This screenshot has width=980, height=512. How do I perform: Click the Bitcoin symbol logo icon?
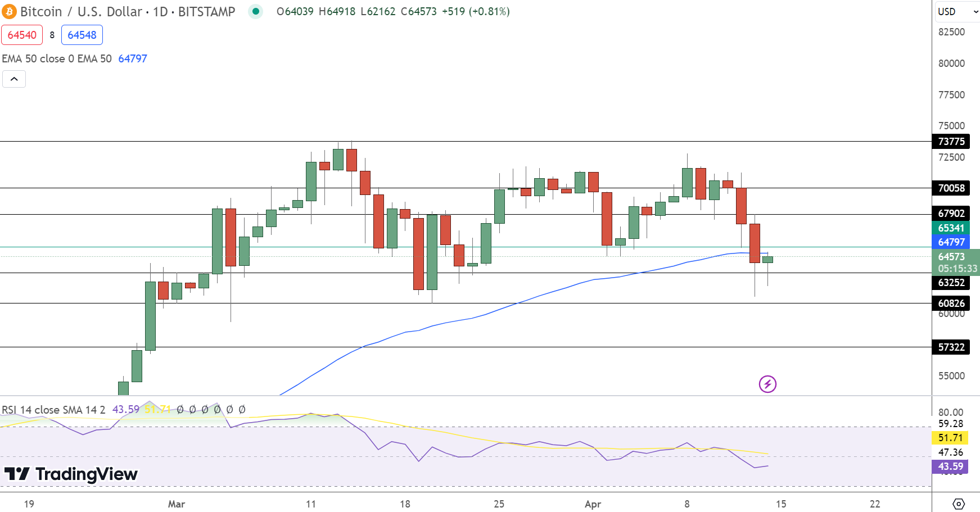[x=9, y=11]
